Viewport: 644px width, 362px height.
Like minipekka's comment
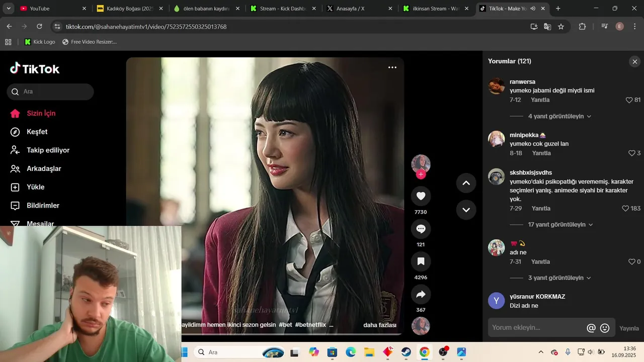click(x=632, y=153)
